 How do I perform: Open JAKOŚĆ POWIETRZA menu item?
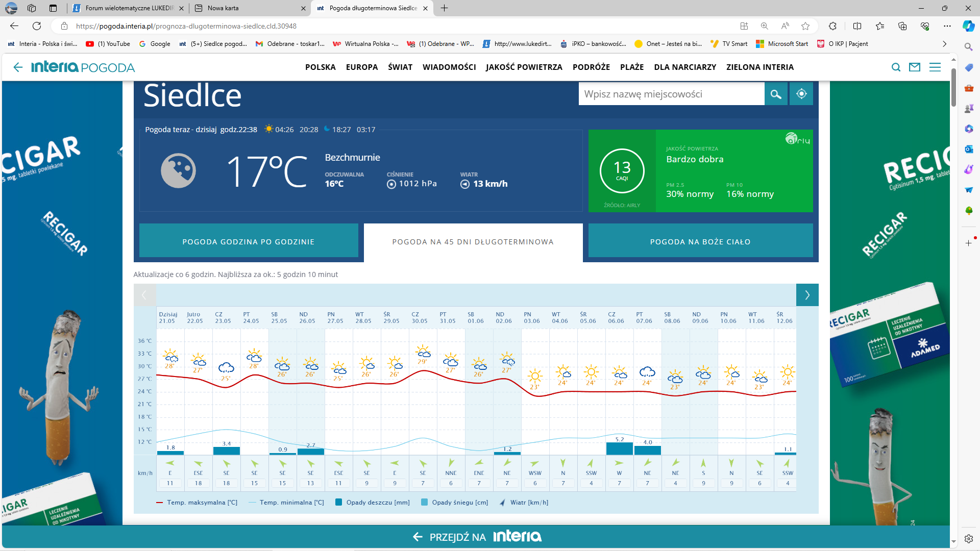[524, 67]
